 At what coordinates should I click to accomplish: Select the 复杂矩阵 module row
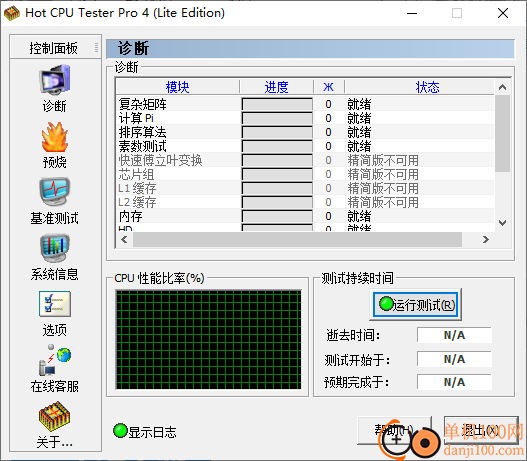(305, 104)
